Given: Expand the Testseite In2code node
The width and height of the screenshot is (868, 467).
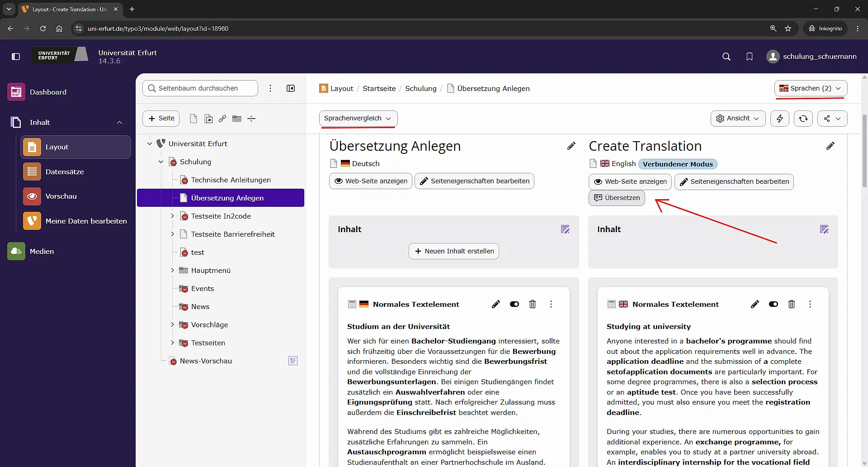Looking at the screenshot, I should pyautogui.click(x=172, y=216).
